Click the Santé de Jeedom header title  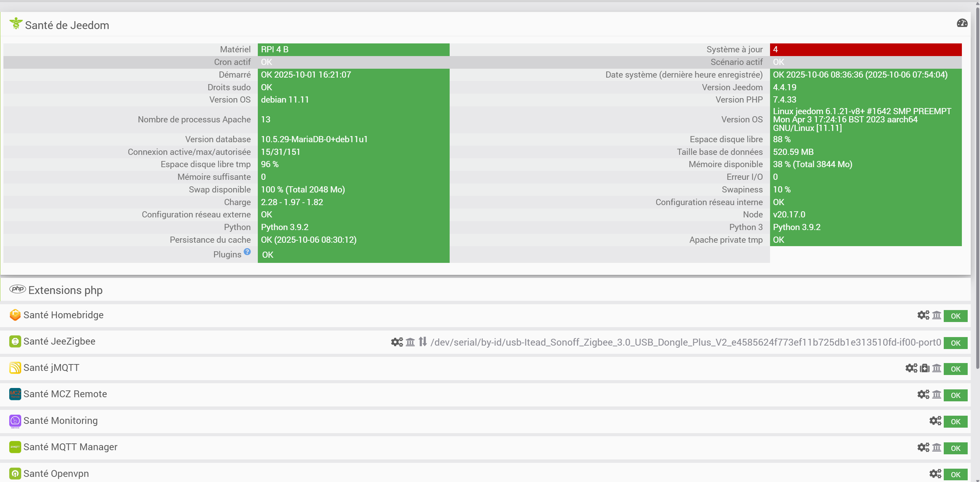(x=67, y=25)
